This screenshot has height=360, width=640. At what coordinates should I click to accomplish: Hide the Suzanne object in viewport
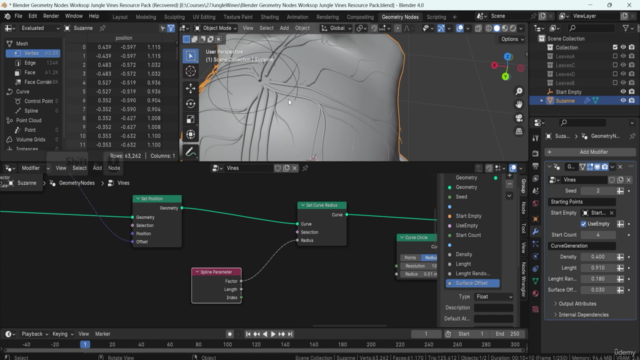click(623, 101)
